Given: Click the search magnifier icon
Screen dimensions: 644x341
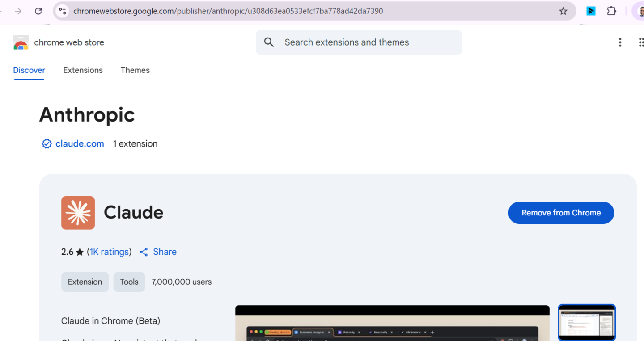Looking at the screenshot, I should [x=269, y=42].
